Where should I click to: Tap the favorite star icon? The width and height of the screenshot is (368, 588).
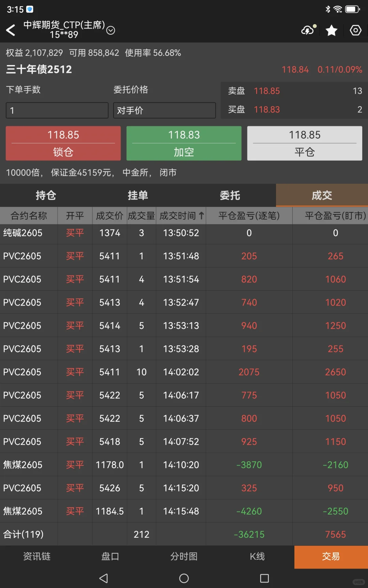click(332, 30)
